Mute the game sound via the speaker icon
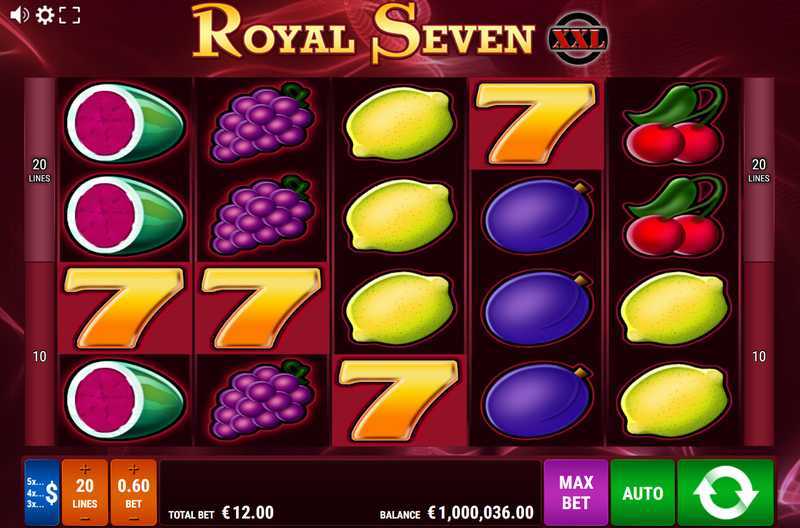Viewport: 800px width, 528px height. point(19,15)
